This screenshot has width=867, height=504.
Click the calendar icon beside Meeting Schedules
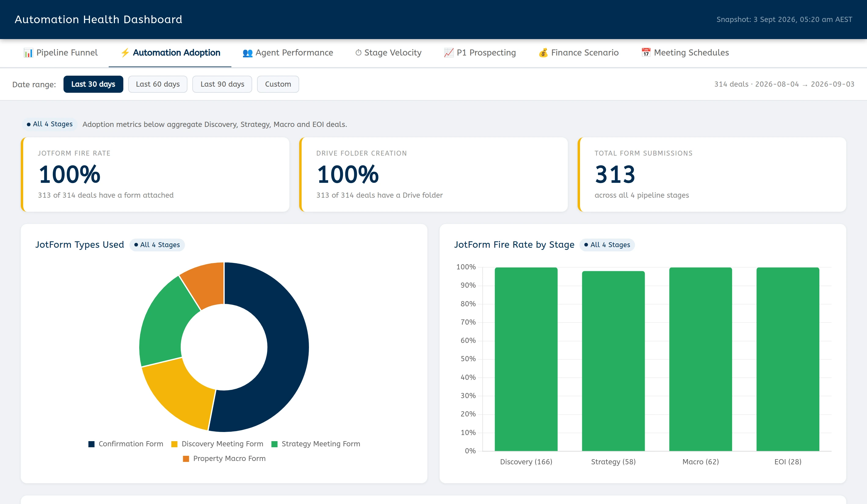(646, 52)
